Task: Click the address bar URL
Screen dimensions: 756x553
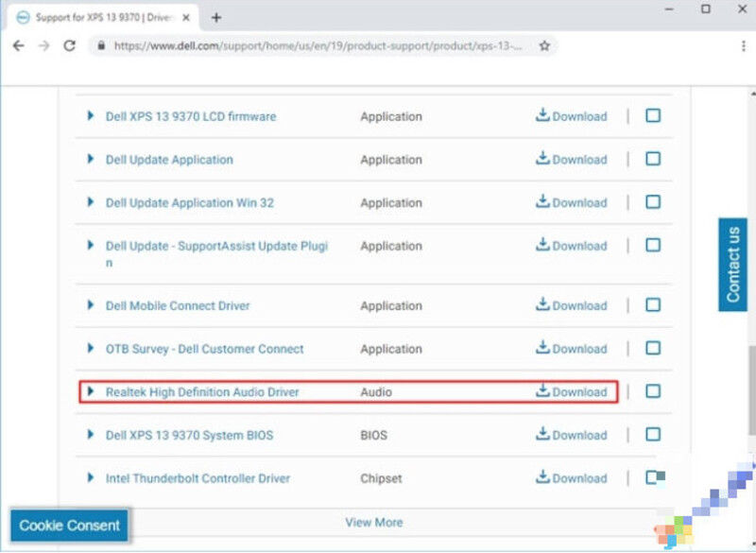Action: 318,45
